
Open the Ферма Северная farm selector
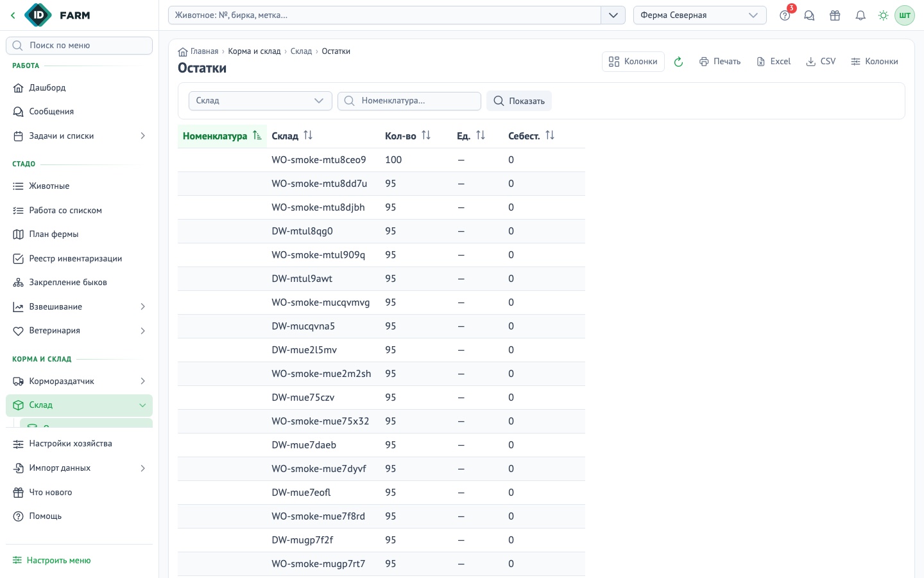700,15
